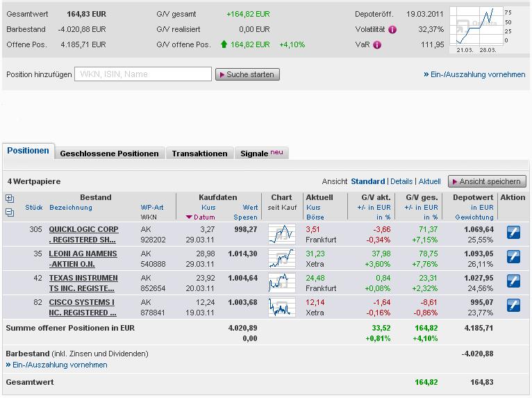Open the QuickLogic chart thumbnail
The width and height of the screenshot is (532, 398).
tap(281, 233)
